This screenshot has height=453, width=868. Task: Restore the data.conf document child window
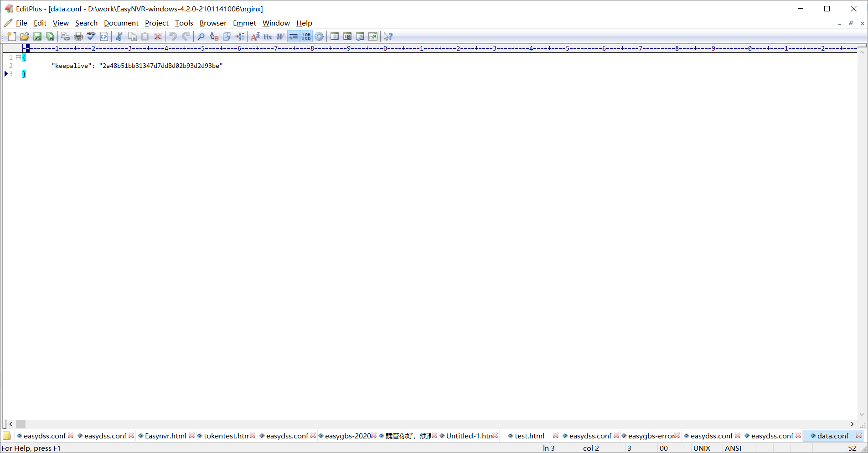coord(851,23)
